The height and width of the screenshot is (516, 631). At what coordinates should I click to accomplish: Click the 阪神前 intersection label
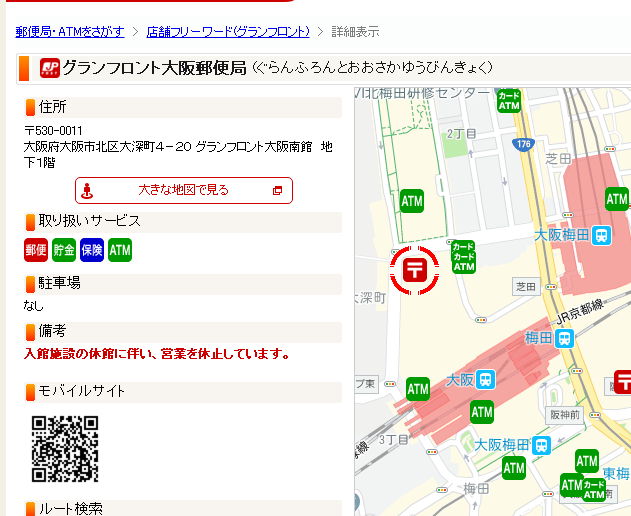tap(565, 415)
